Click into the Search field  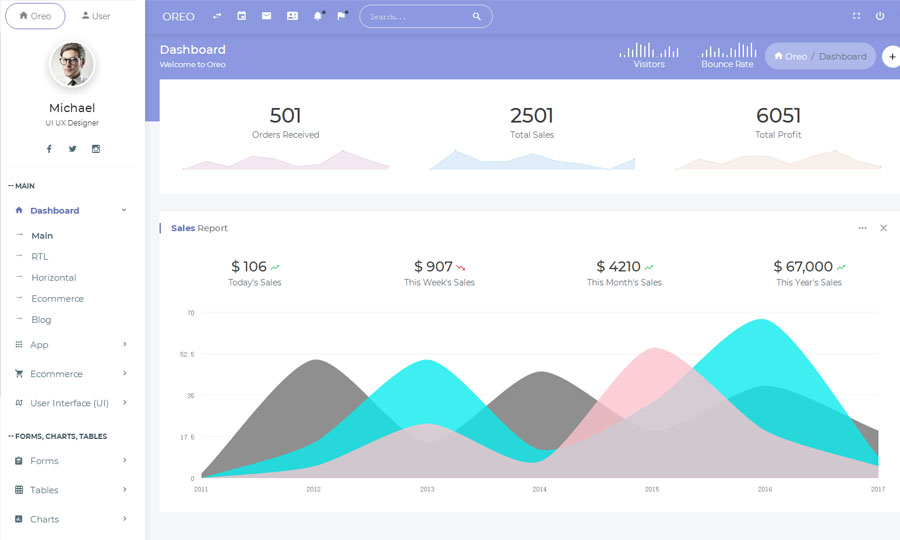(x=415, y=17)
